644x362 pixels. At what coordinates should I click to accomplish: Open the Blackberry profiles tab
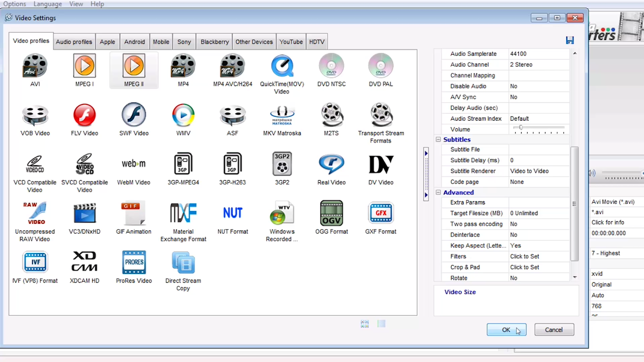(x=215, y=42)
